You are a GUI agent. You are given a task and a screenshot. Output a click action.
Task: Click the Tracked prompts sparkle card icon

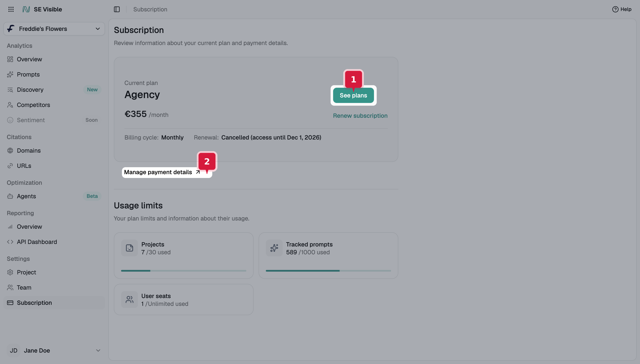click(274, 248)
